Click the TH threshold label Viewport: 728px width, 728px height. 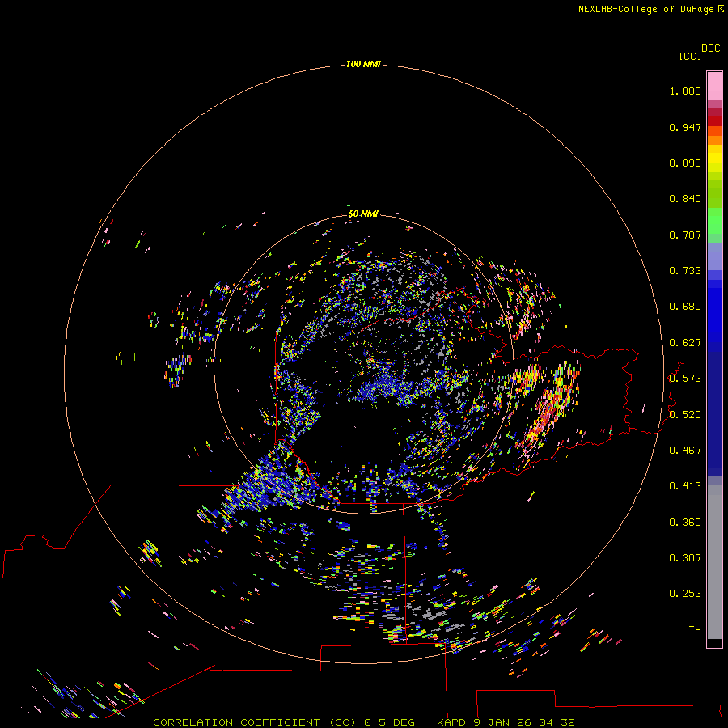pos(695,630)
